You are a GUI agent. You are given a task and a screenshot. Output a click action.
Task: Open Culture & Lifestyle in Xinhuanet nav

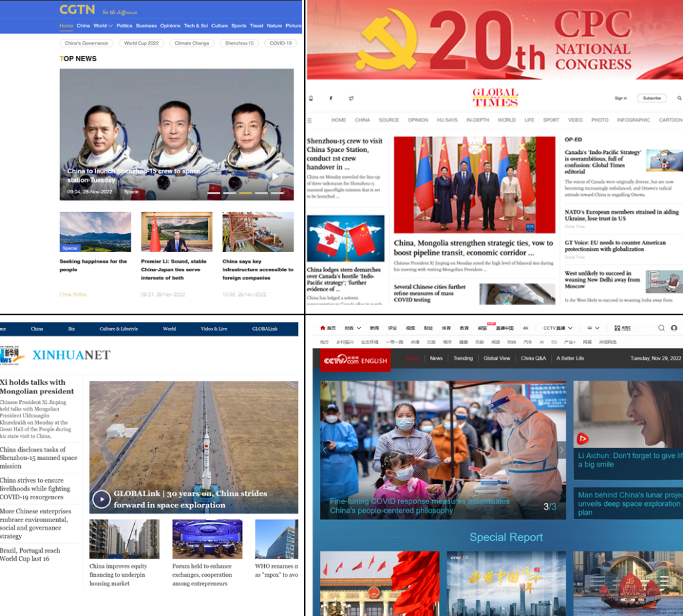(x=119, y=329)
